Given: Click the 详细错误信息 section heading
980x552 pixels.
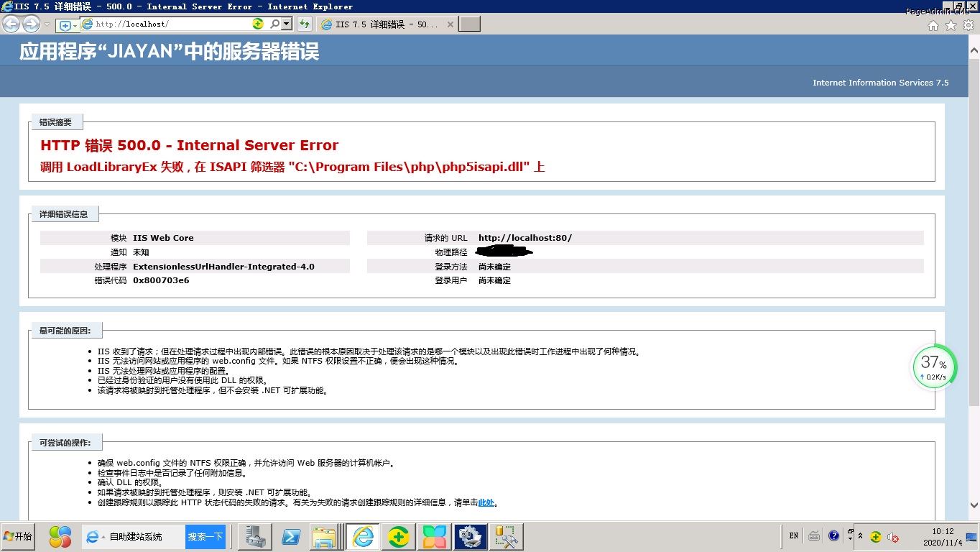Looking at the screenshot, I should (x=64, y=213).
